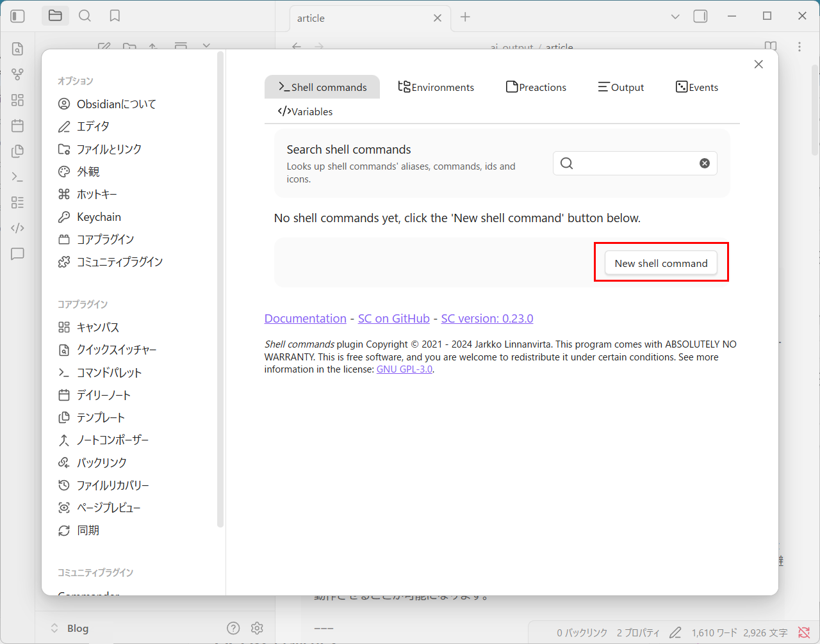Create a new note via the pencil icon
The width and height of the screenshot is (820, 644).
104,47
